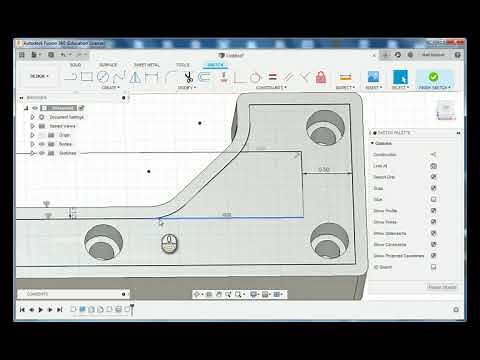Apply the Tangent constraint

tap(255, 77)
